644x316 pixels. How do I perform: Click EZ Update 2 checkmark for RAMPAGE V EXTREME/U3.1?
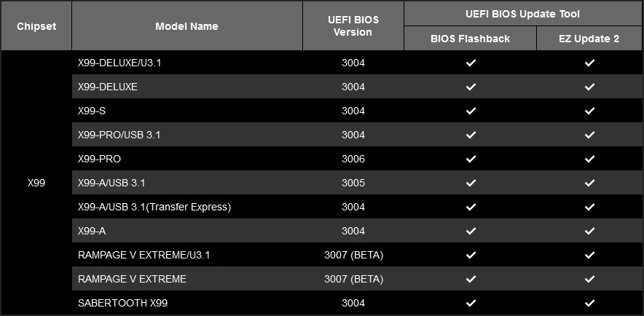pos(589,255)
